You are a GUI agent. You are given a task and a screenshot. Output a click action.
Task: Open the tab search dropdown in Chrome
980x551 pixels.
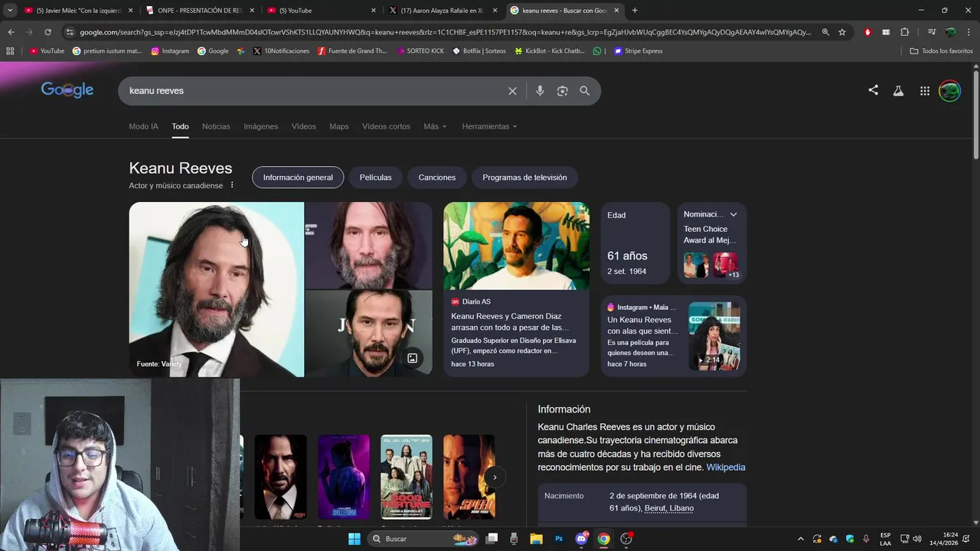tap(10, 11)
